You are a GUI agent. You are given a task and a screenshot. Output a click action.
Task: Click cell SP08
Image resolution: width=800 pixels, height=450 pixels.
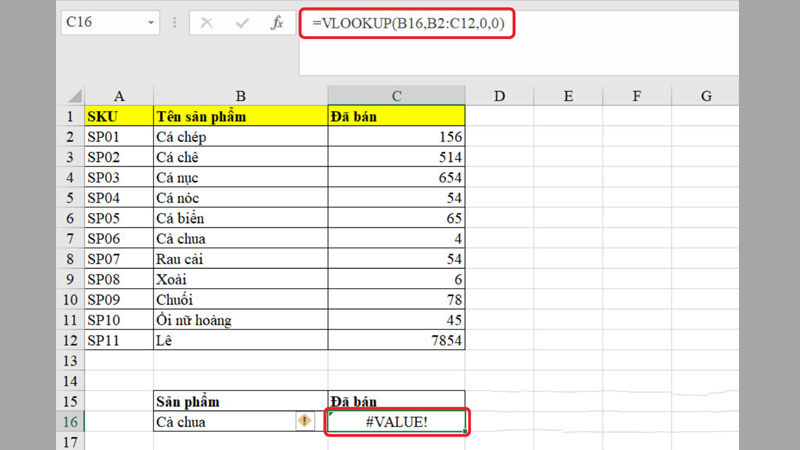pyautogui.click(x=119, y=279)
